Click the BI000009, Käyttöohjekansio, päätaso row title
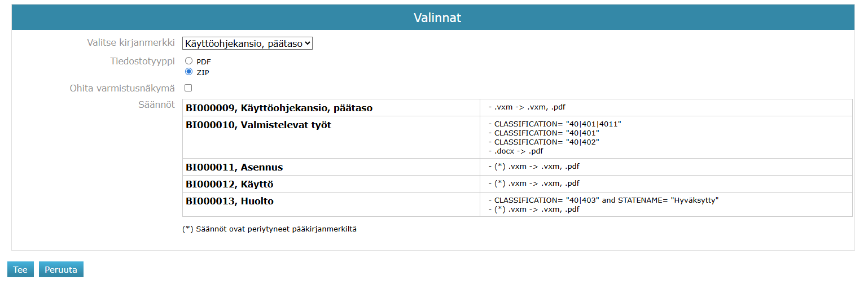This screenshot has width=868, height=284. point(279,108)
